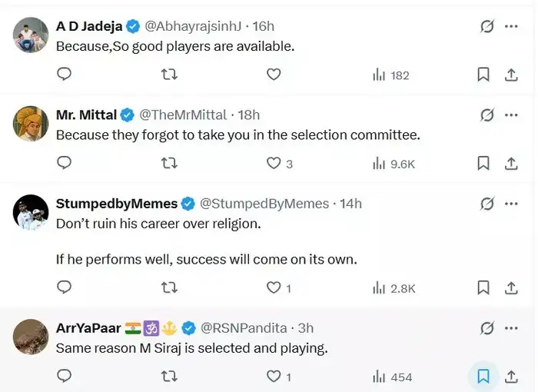The height and width of the screenshot is (392, 538).
Task: Open more options on A D Jadeja's tweet
Action: coord(511,26)
